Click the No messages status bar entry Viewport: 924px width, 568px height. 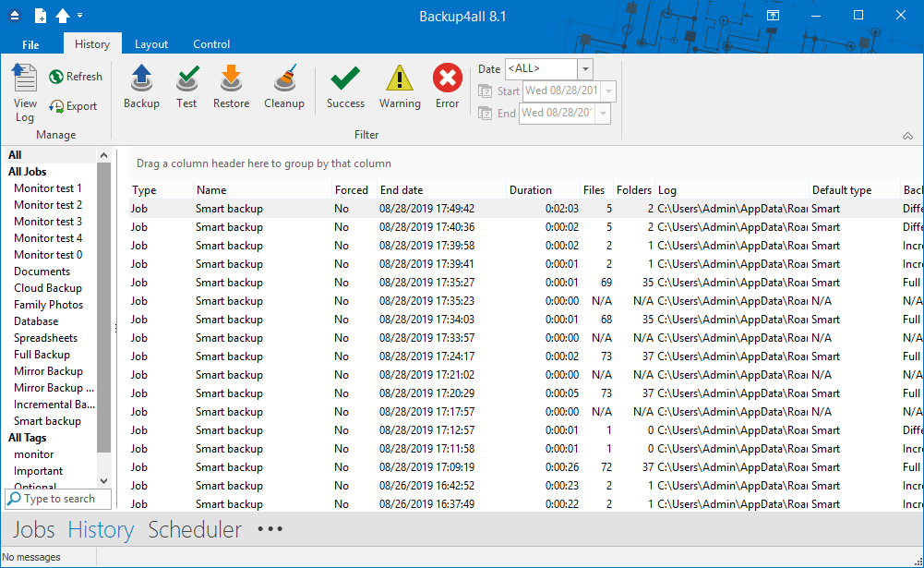(x=31, y=557)
